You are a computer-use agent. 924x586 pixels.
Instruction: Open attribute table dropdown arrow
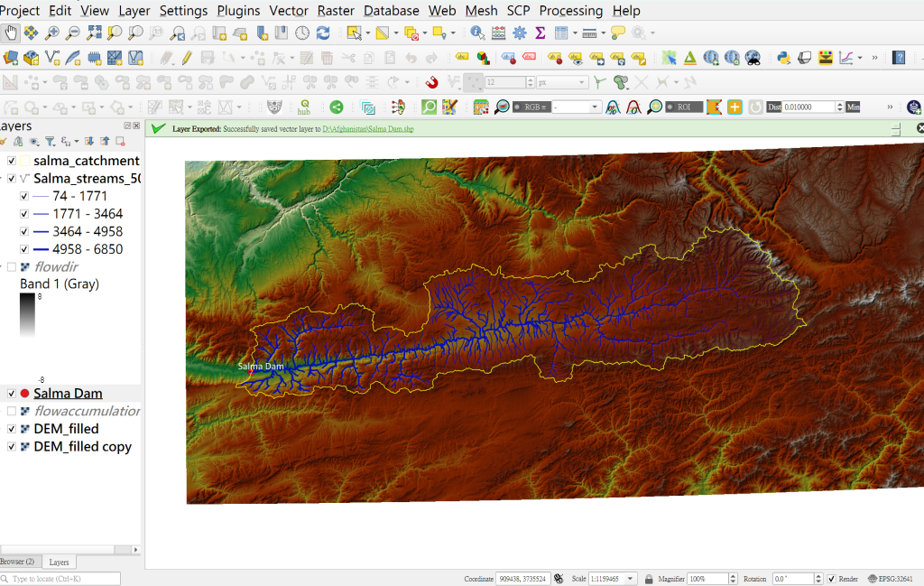click(575, 33)
